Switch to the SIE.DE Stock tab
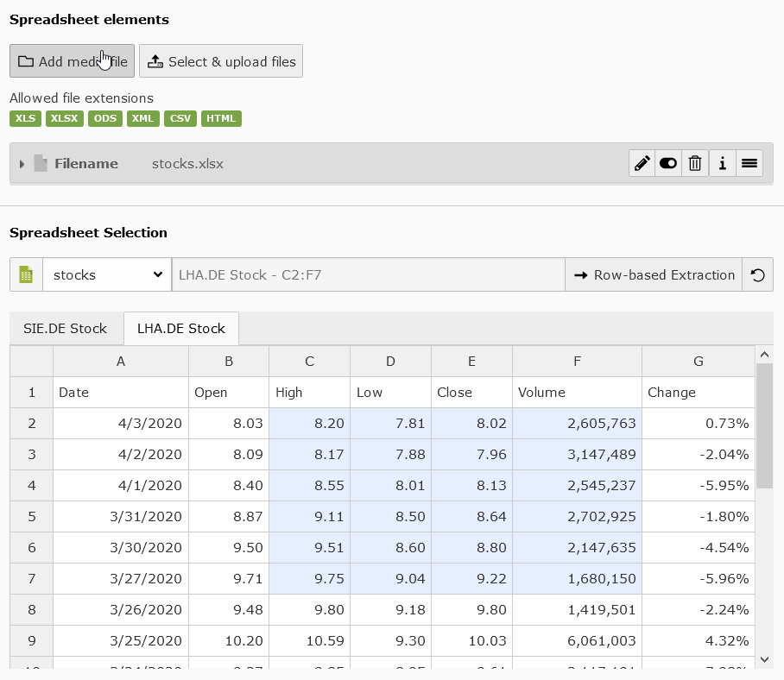This screenshot has width=784, height=680. 66,328
